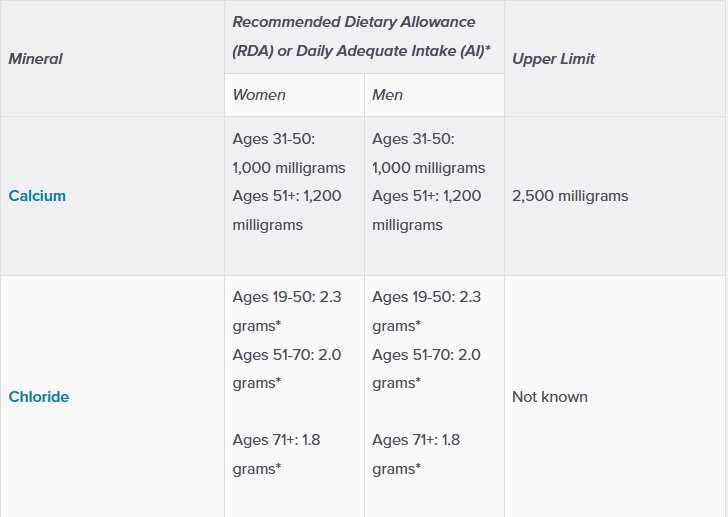Click the Recommended Dietary Allowance header
This screenshot has height=517, width=728.
(354, 22)
